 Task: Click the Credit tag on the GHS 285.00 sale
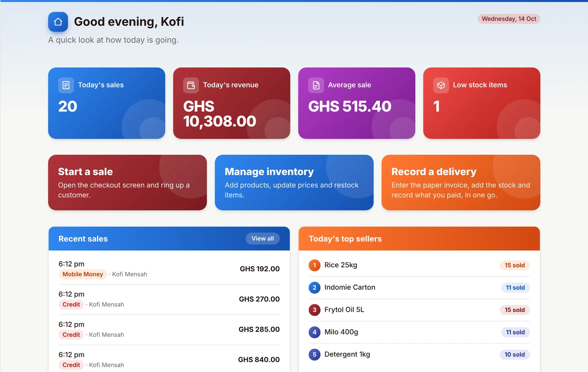click(71, 335)
